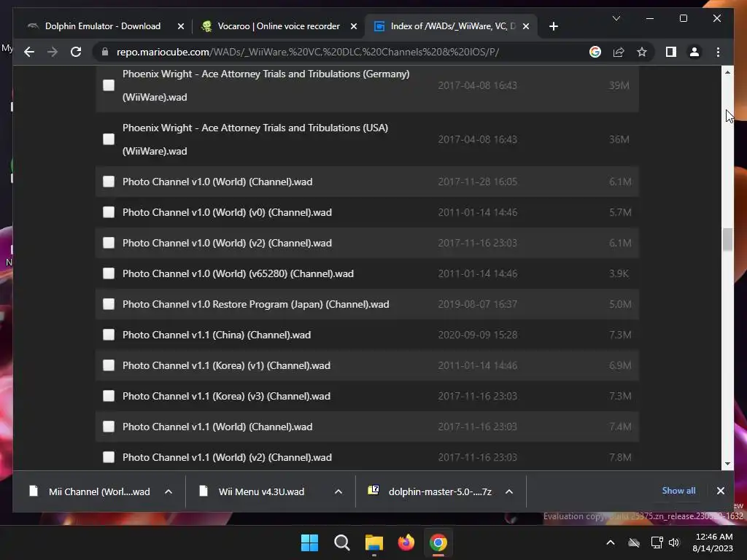
Task: Open Windows taskbar search
Action: click(341, 542)
